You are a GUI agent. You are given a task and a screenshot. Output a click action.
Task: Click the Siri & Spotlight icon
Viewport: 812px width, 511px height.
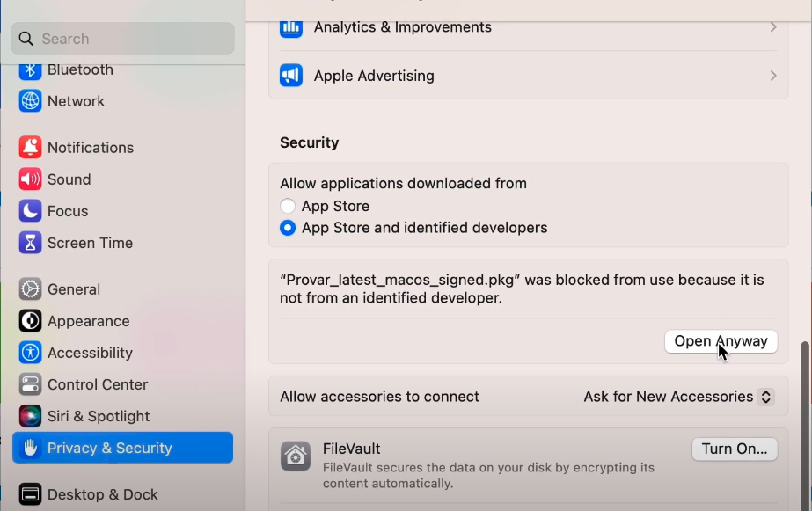(x=30, y=416)
